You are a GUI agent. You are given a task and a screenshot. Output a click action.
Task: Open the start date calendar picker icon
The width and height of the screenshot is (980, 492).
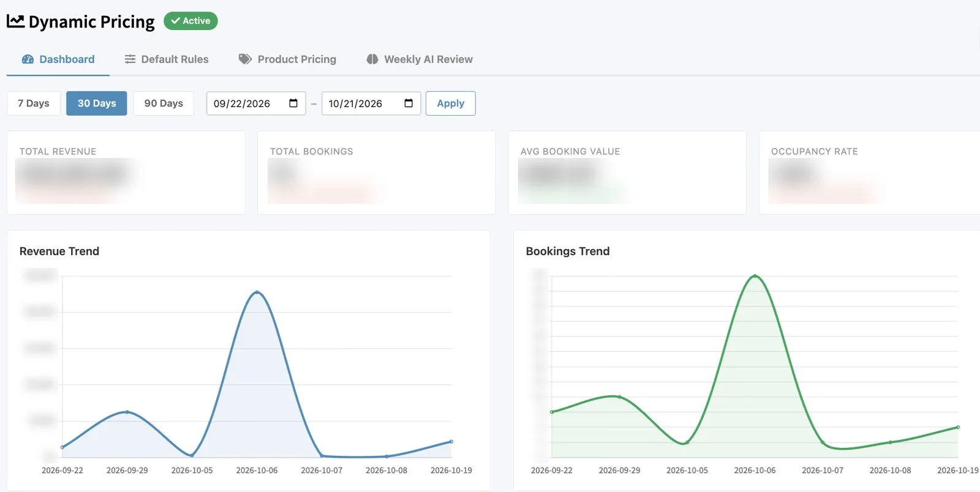point(293,103)
